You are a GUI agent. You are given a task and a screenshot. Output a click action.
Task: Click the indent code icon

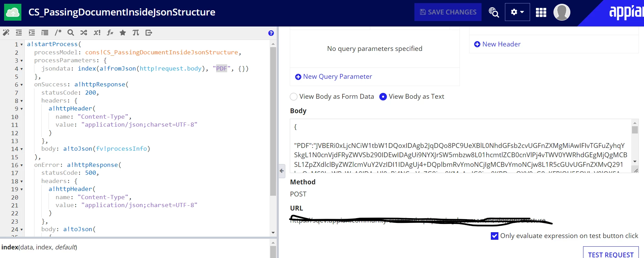click(32, 33)
